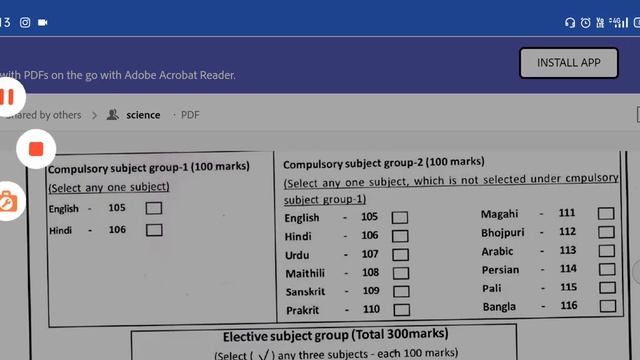This screenshot has height=360, width=640.
Task: Tap the alarm clock status icon
Action: click(x=585, y=22)
